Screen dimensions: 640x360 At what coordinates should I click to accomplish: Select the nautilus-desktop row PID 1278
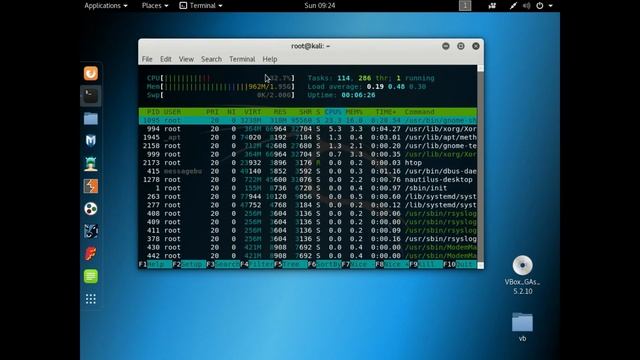coord(308,180)
